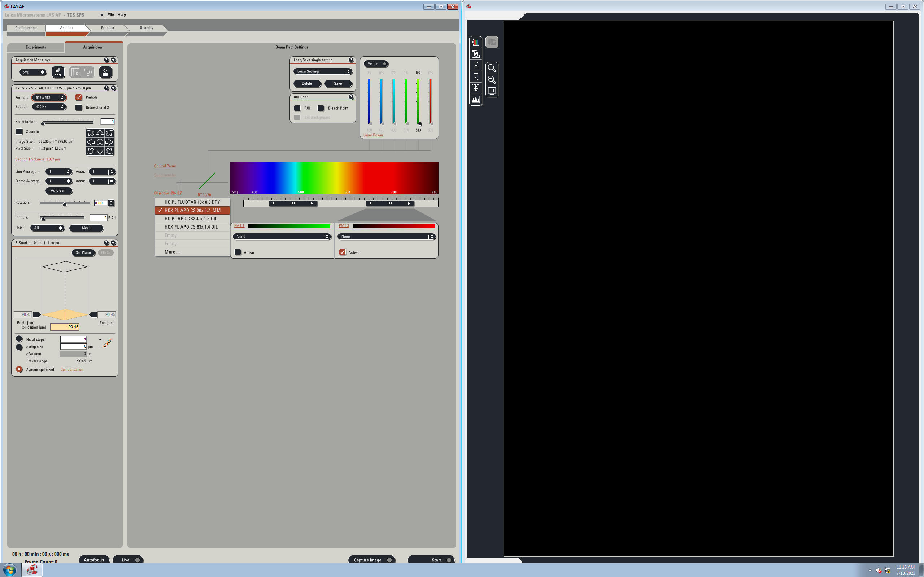Zoom out with the magnifier minus icon

coord(492,79)
